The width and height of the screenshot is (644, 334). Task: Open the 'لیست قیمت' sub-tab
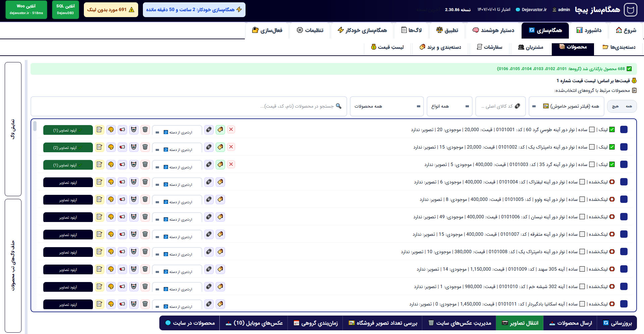(x=387, y=47)
